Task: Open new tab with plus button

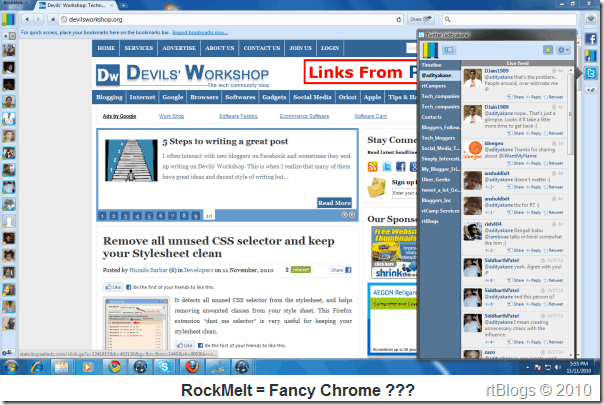Action: 123,5
